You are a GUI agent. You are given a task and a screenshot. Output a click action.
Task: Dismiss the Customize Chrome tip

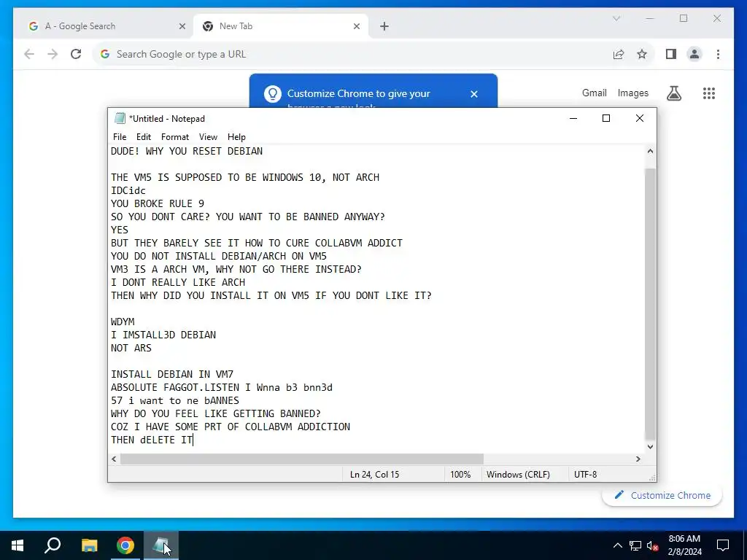click(x=474, y=94)
